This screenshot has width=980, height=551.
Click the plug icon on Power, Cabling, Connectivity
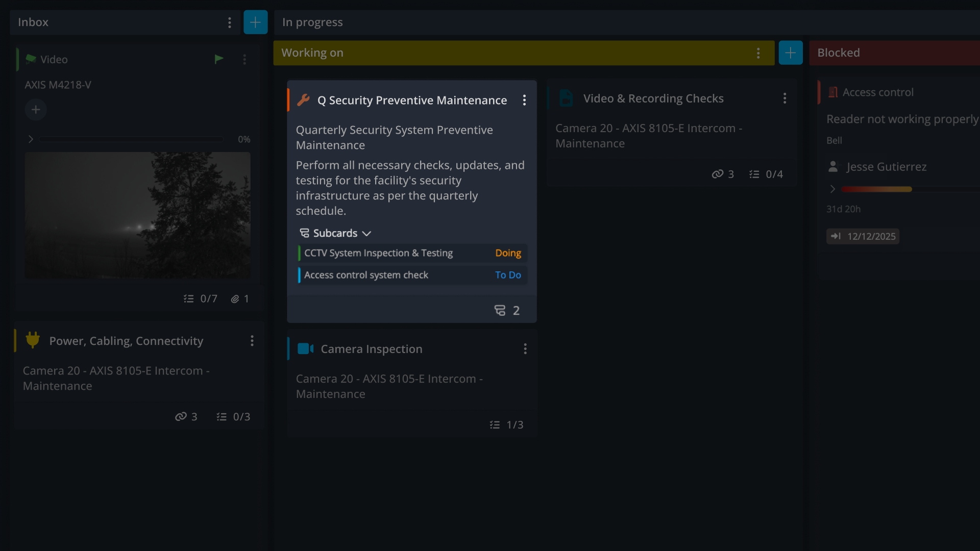coord(33,340)
